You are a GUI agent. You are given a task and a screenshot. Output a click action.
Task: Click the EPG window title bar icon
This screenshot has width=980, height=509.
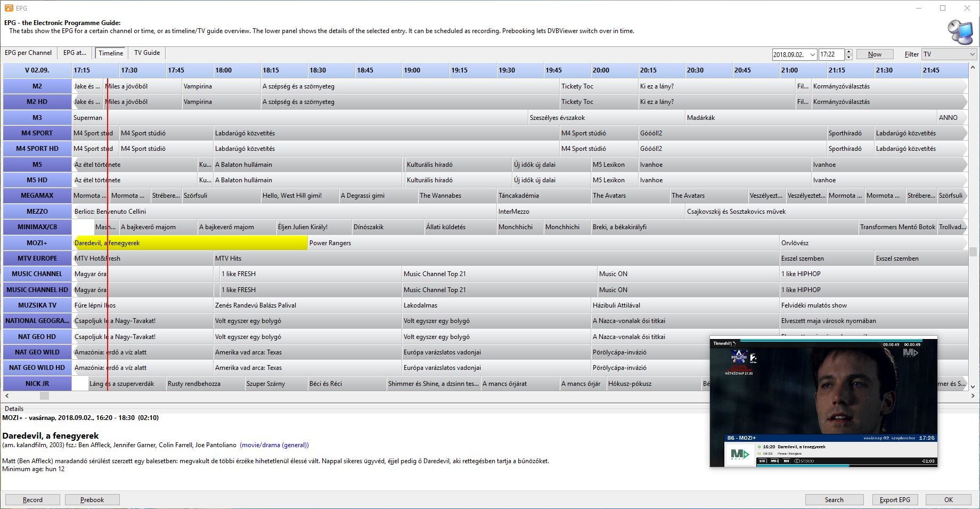pyautogui.click(x=8, y=8)
